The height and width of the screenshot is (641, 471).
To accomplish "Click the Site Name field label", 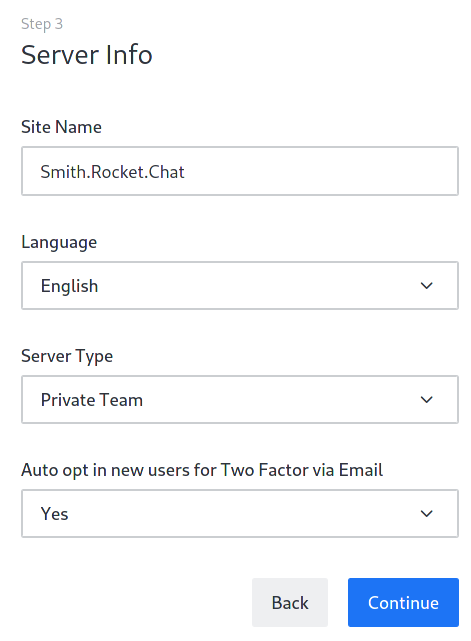I will 61,127.
